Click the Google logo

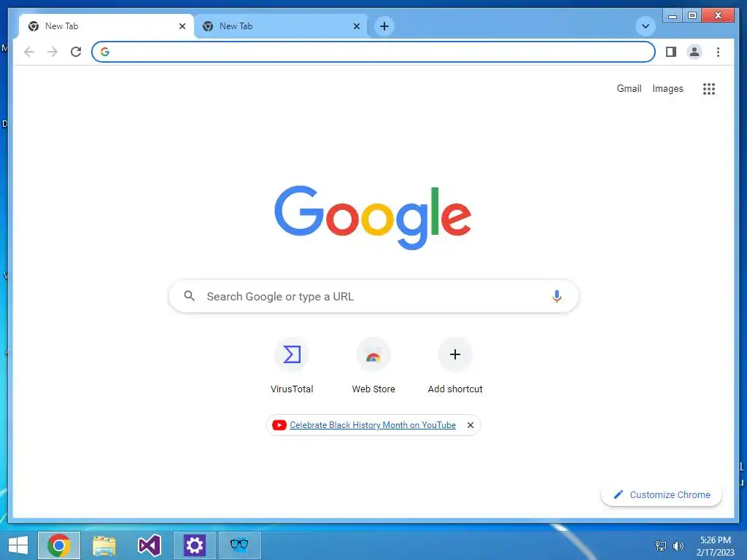click(x=373, y=217)
